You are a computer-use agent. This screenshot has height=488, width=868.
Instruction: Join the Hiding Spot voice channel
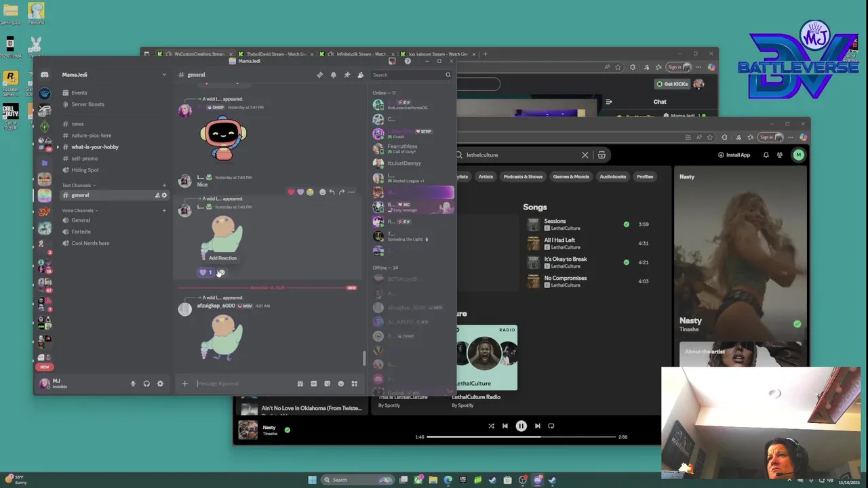85,170
